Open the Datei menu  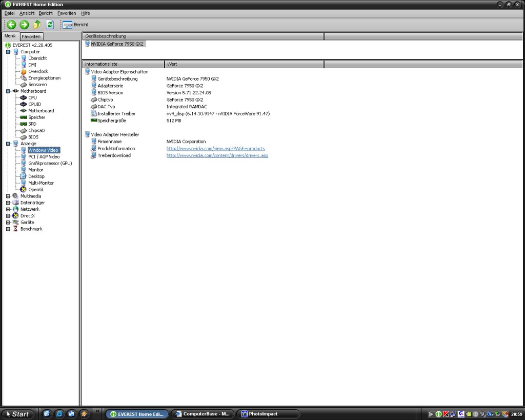(x=9, y=13)
